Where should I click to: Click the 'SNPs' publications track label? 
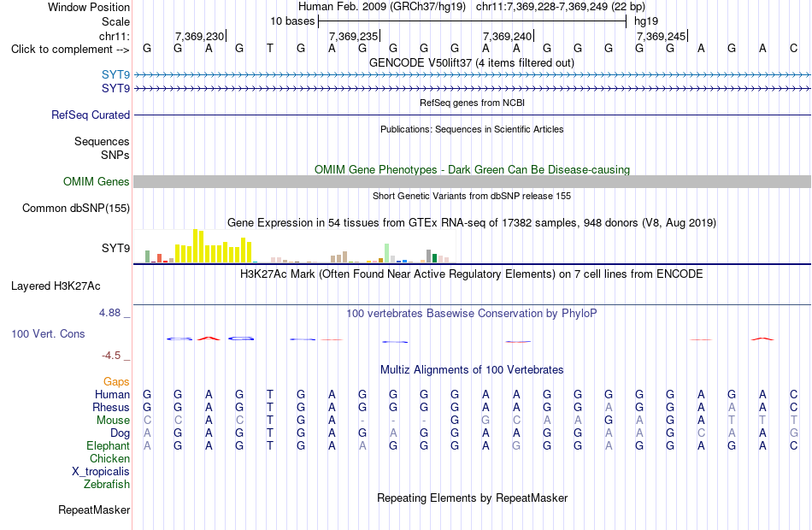coord(115,155)
